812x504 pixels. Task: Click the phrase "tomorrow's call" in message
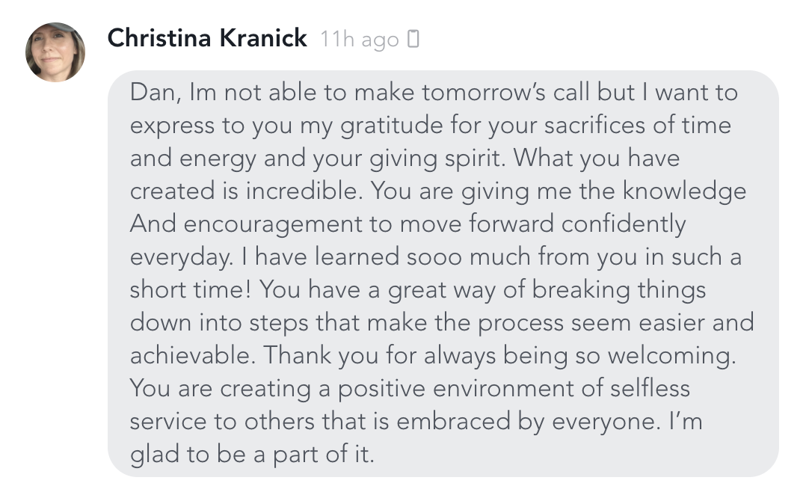506,93
